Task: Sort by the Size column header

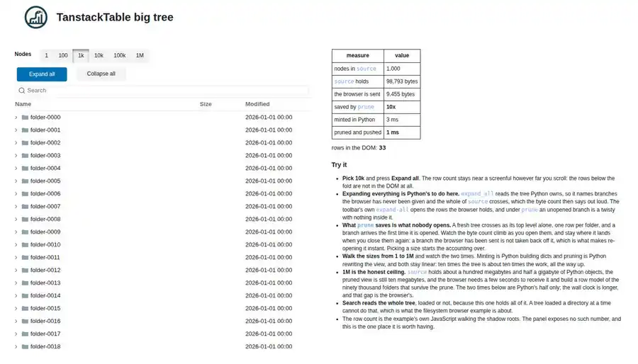Action: click(206, 104)
